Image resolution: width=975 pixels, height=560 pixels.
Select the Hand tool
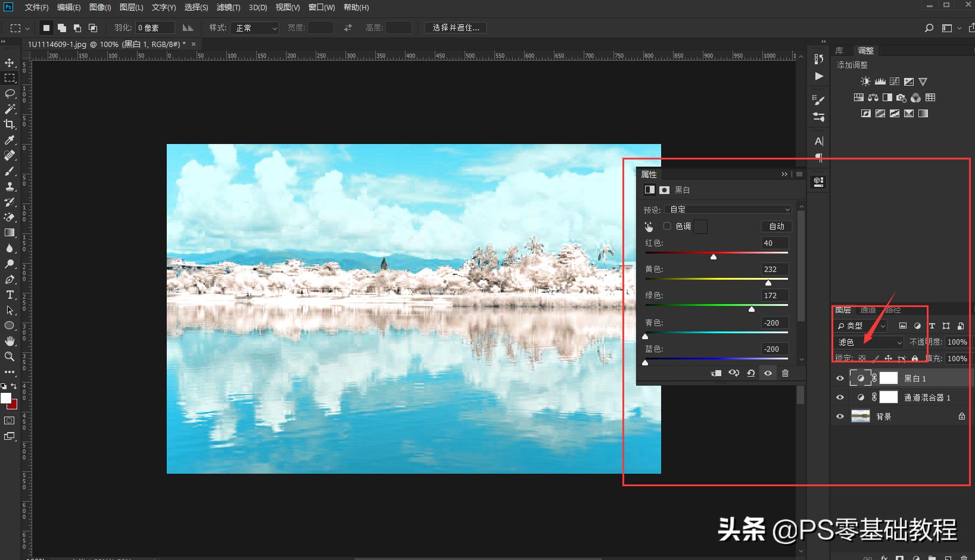coord(10,341)
